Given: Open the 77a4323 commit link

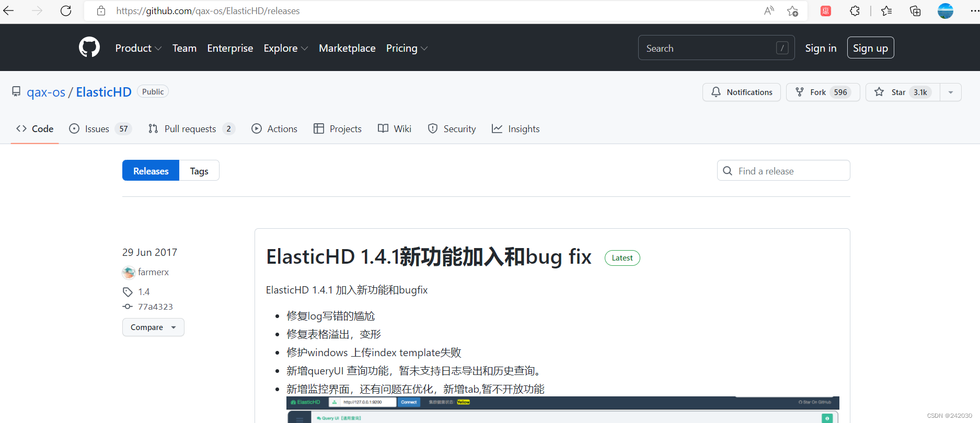Looking at the screenshot, I should click(155, 307).
